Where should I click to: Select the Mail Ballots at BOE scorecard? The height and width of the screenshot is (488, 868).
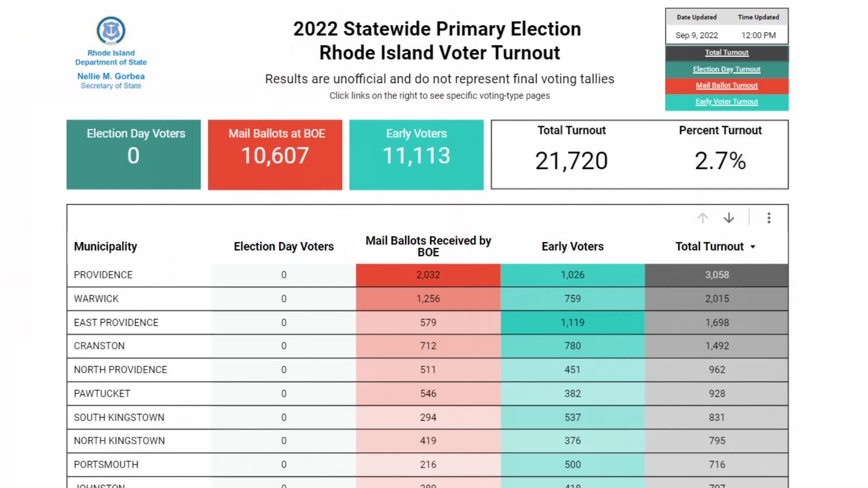pos(275,154)
